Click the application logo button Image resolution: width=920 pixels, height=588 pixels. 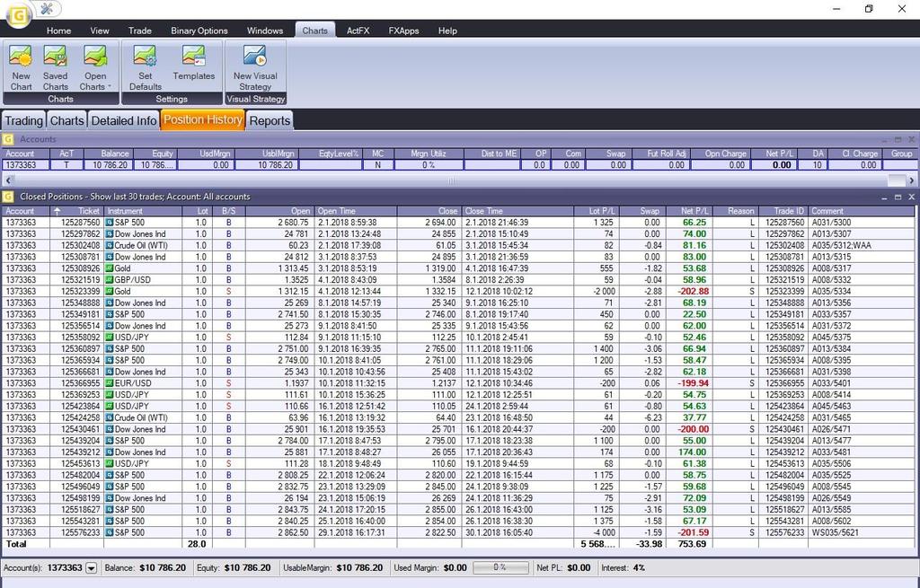[18, 16]
